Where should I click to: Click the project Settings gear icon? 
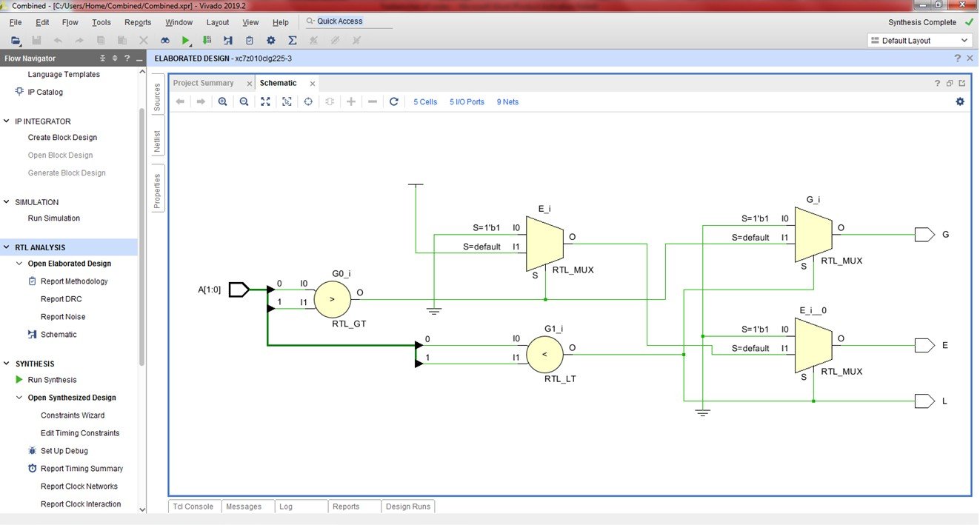click(x=271, y=40)
